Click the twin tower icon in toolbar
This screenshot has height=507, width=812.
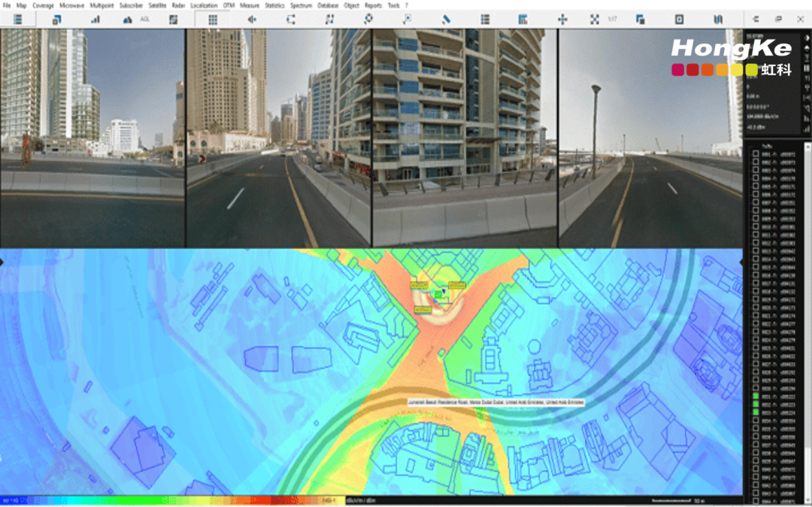718,20
